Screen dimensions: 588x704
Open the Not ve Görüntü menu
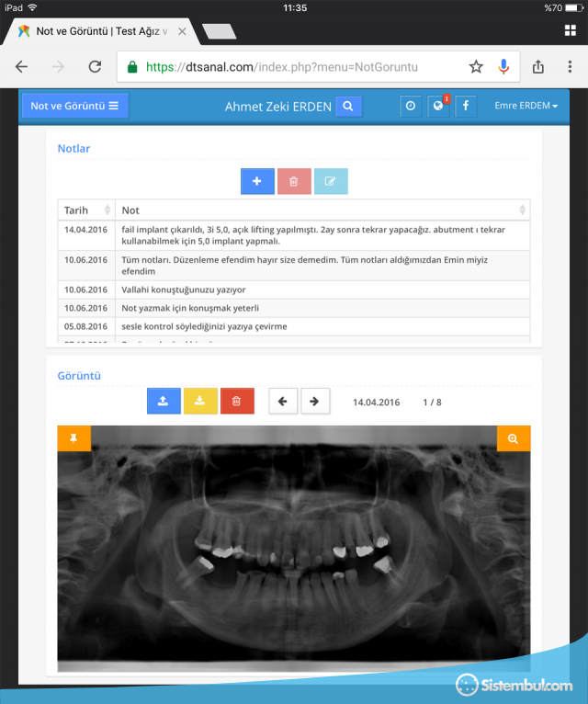pyautogui.click(x=75, y=106)
